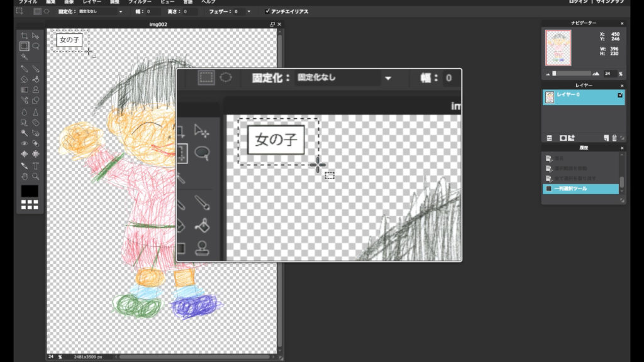Select the Move tool
This screenshot has width=644, height=362.
(36, 36)
